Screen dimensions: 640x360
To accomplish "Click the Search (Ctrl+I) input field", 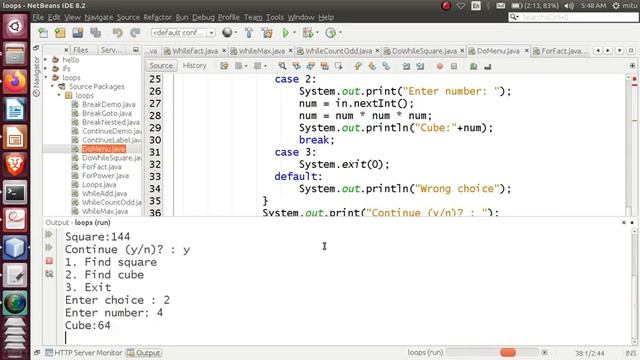I will (x=573, y=17).
